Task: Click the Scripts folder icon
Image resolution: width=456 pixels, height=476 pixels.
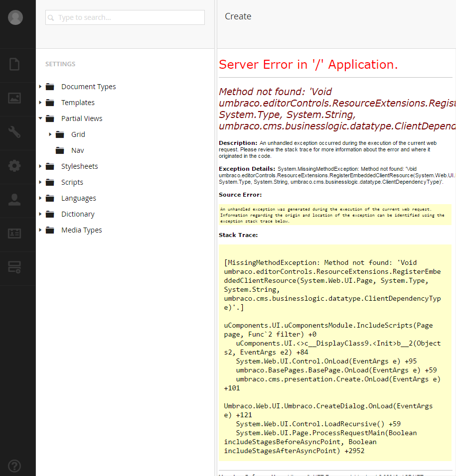Action: (50, 182)
